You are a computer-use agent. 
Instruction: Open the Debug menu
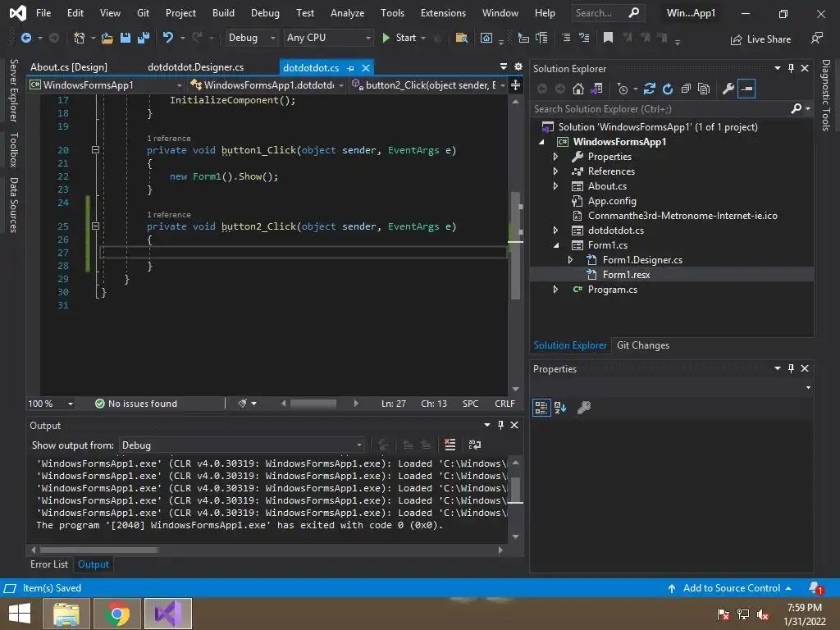click(x=265, y=13)
